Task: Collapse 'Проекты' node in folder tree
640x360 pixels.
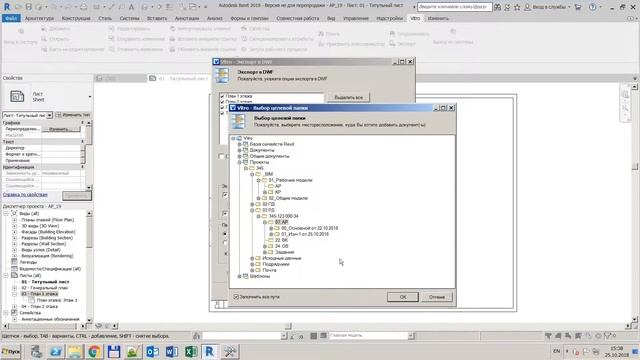Action: pyautogui.click(x=240, y=162)
